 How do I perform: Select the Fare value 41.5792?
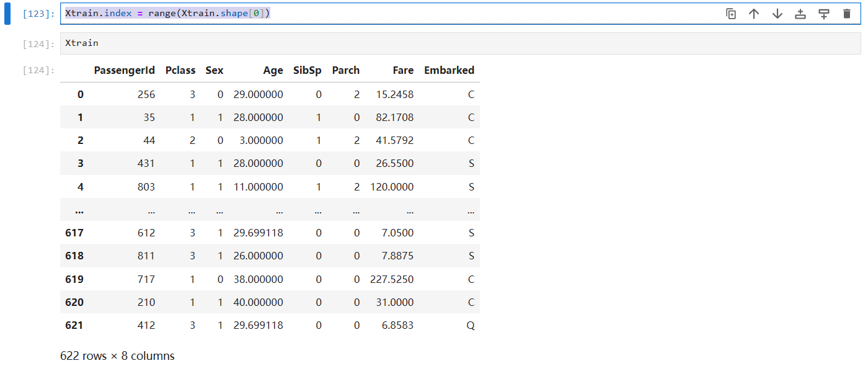click(x=396, y=140)
